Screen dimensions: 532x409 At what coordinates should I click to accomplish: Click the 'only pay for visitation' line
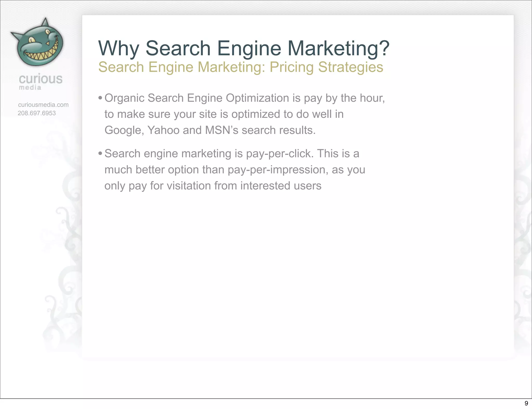(213, 186)
